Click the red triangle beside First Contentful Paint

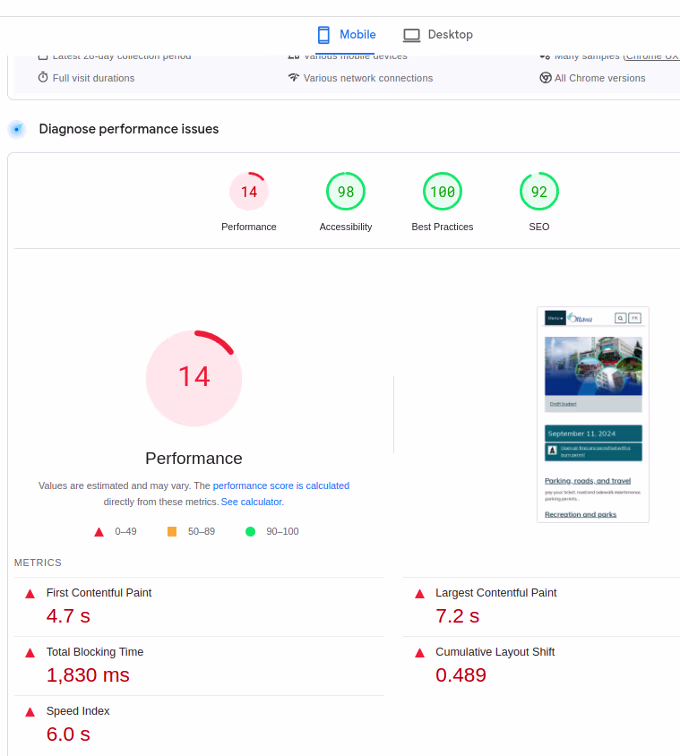tap(30, 594)
